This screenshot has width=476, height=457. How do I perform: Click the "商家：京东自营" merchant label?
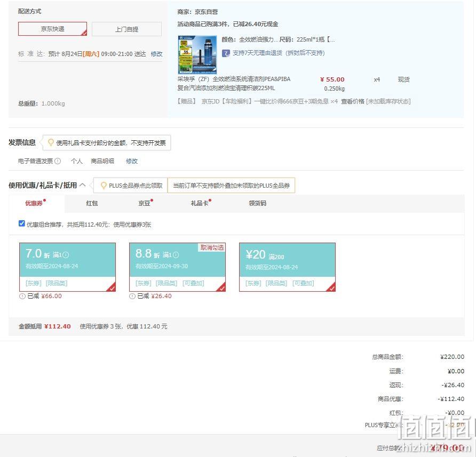pos(197,12)
